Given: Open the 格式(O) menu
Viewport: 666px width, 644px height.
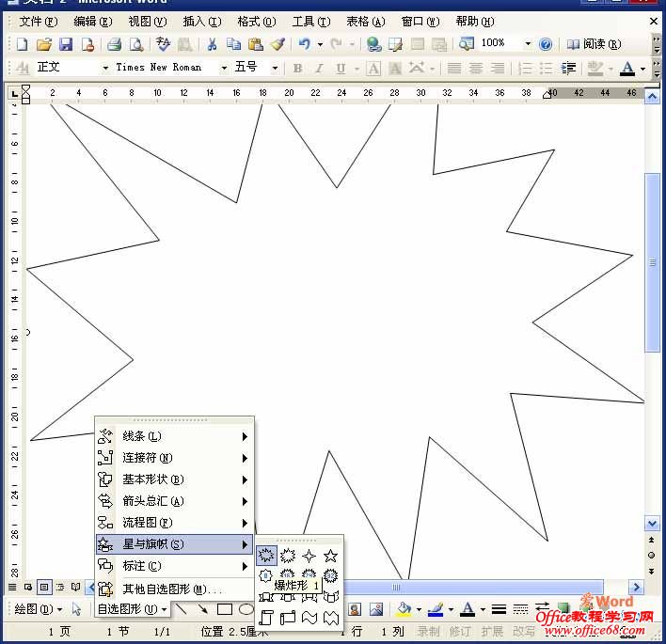Looking at the screenshot, I should click(x=257, y=22).
